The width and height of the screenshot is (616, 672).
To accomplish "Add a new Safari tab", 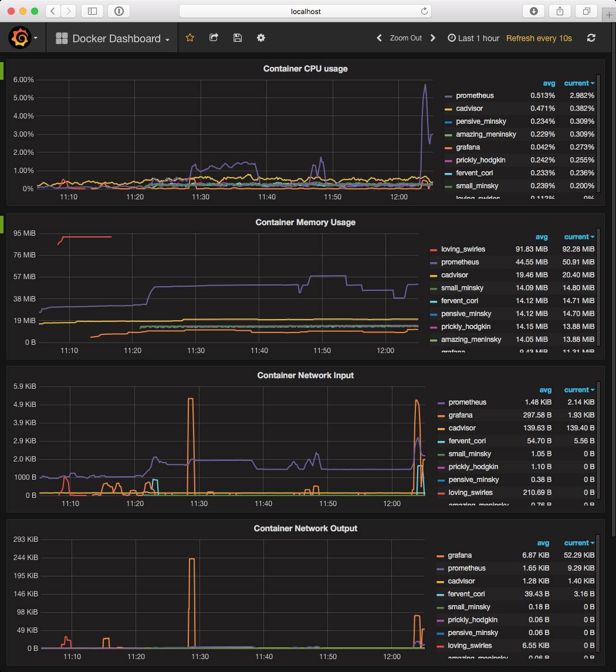I will pos(609,15).
